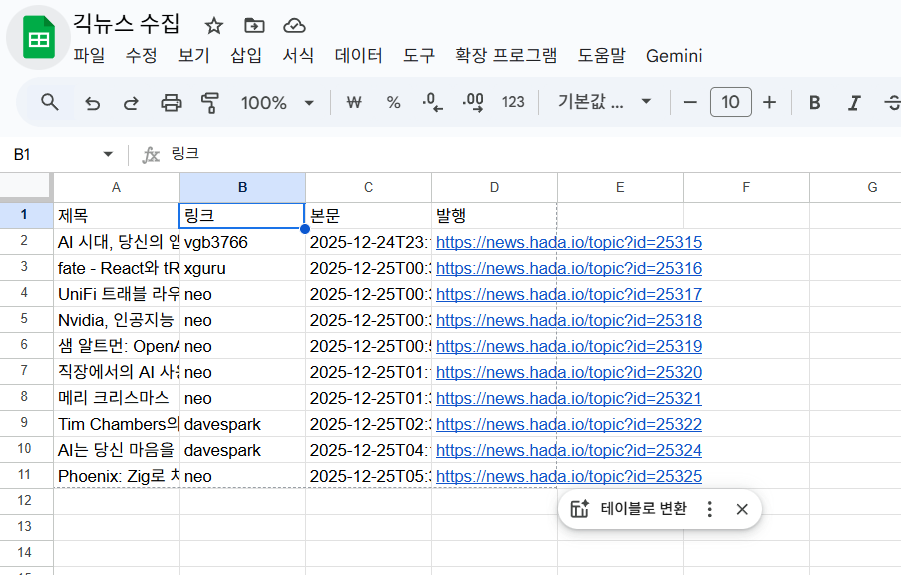Open the 도움말 menu
901x575 pixels.
602,55
